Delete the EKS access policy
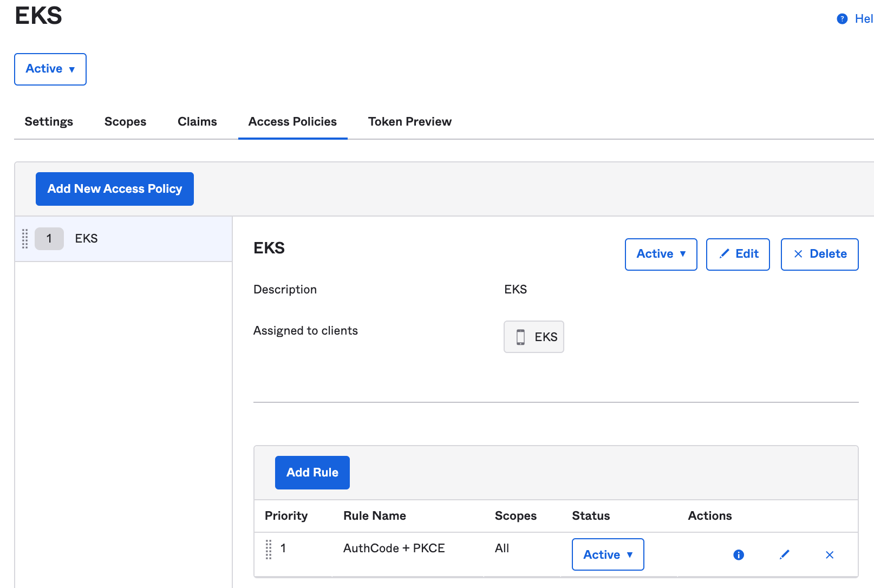Screen dimensions: 874x588 click(819, 254)
